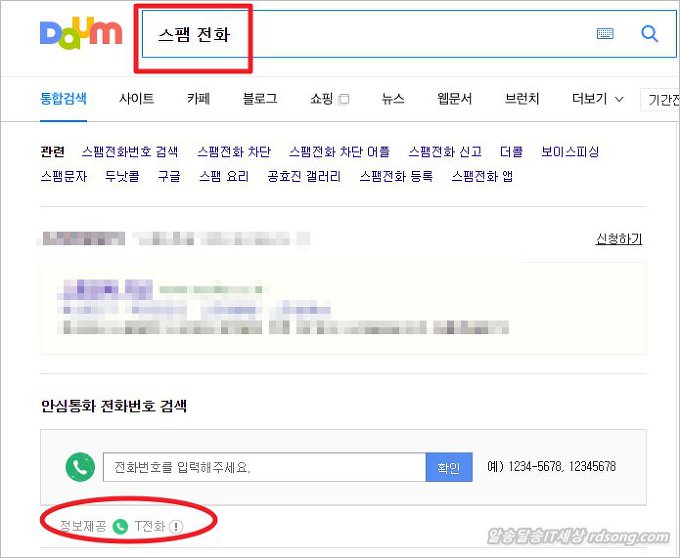This screenshot has height=558, width=680.
Task: Expand the 더보기 dropdown arrow
Action: tap(620, 99)
